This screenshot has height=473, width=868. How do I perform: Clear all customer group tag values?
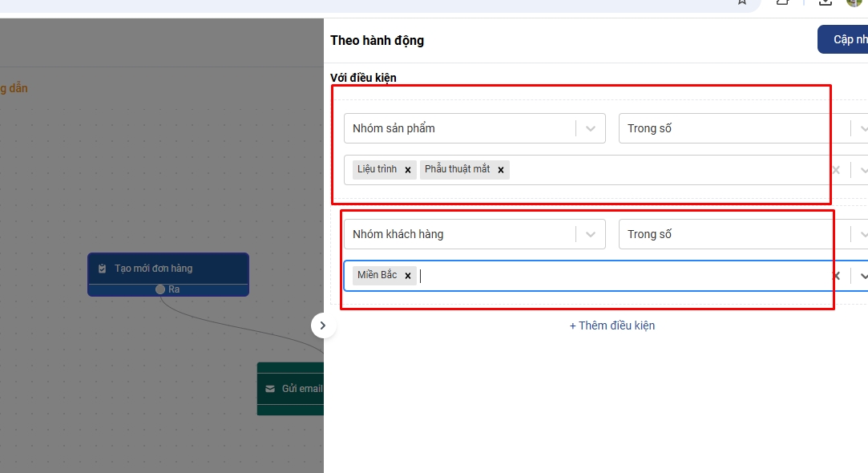tap(836, 276)
